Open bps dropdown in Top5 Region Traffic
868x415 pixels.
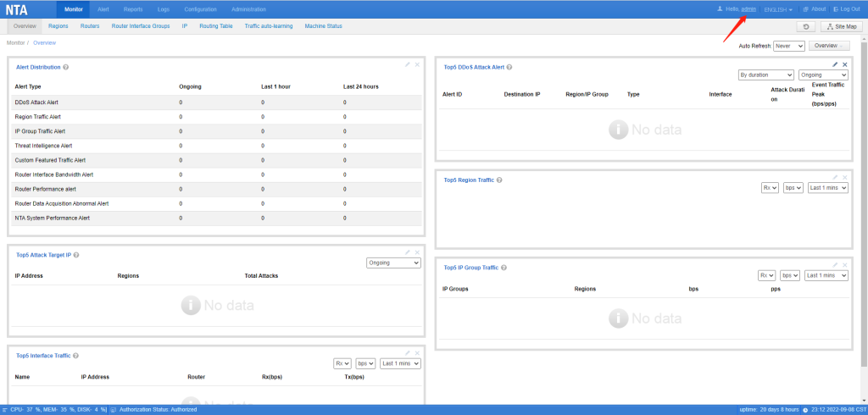coord(793,188)
